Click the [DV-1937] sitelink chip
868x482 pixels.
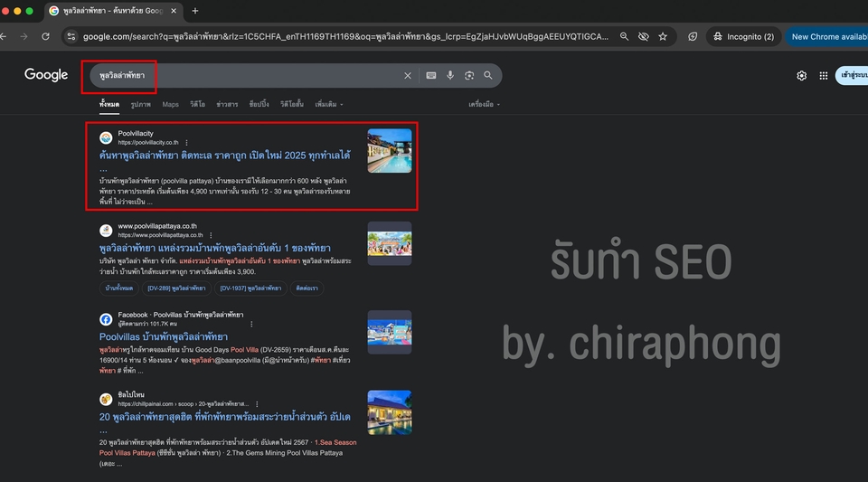click(x=250, y=288)
